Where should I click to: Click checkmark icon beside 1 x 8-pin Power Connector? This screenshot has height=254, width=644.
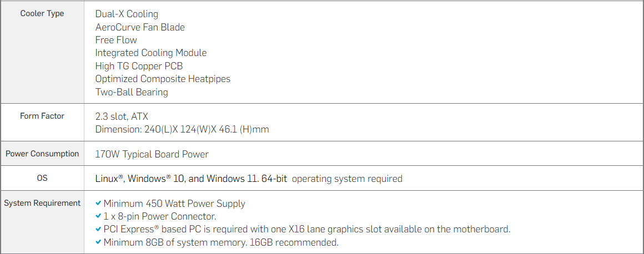click(98, 216)
